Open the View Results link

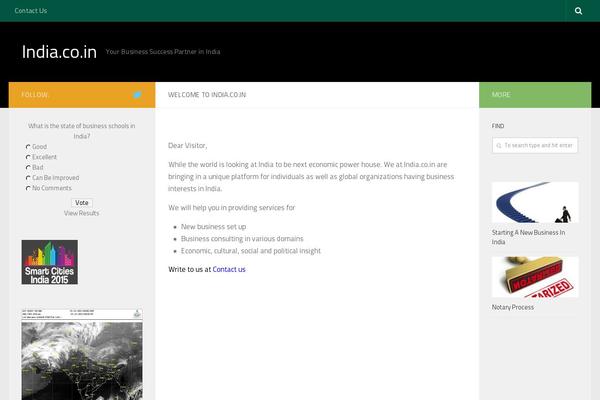point(82,214)
